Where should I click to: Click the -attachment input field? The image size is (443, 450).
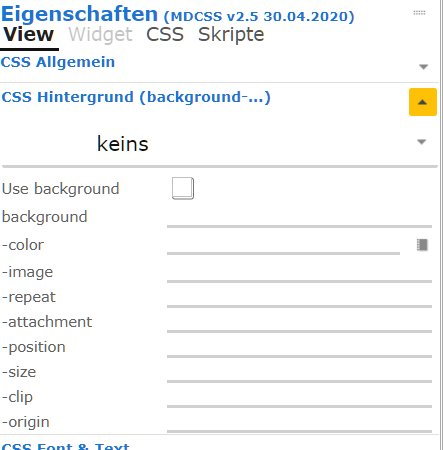299,323
